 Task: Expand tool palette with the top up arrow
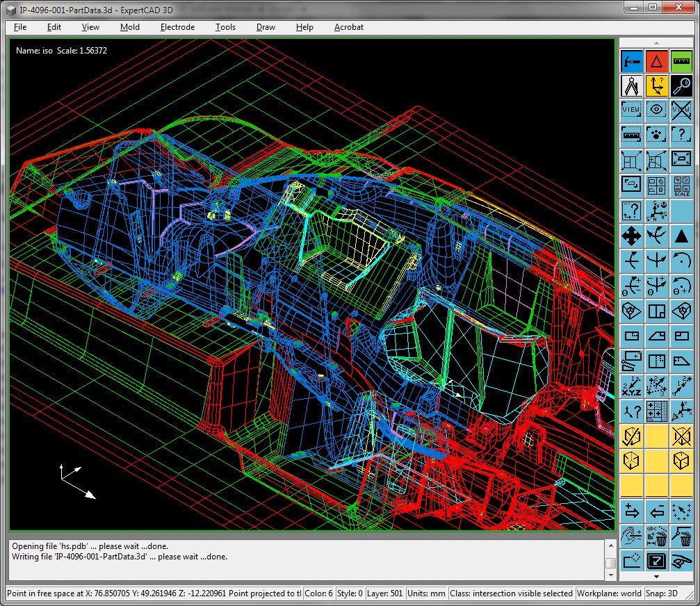[x=656, y=43]
